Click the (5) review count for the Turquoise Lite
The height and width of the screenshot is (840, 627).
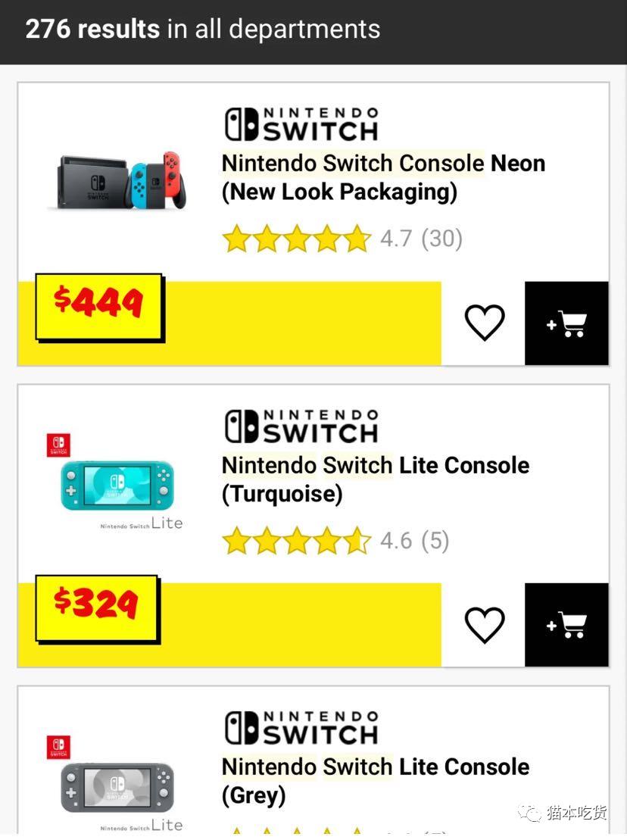[437, 540]
